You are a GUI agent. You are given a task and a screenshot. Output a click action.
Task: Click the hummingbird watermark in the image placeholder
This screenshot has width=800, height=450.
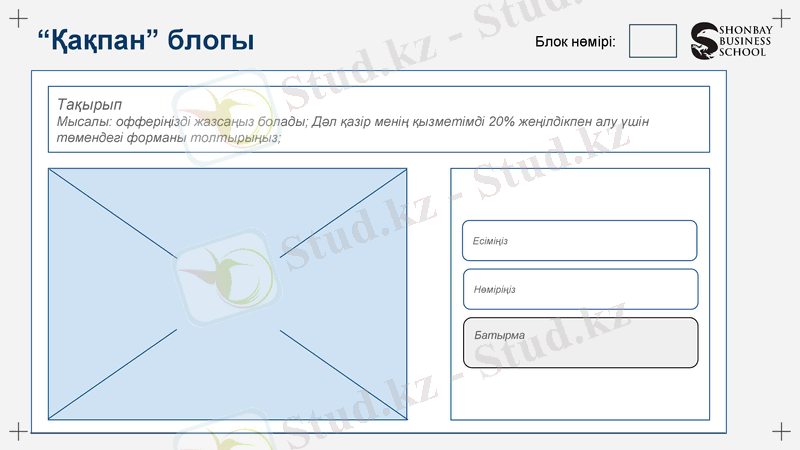click(x=227, y=273)
